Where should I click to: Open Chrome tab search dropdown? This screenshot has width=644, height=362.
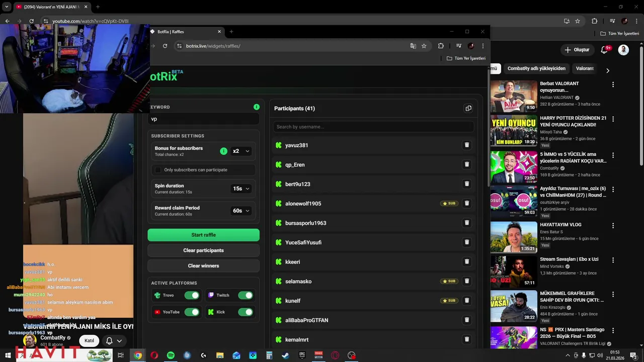pyautogui.click(x=7, y=7)
